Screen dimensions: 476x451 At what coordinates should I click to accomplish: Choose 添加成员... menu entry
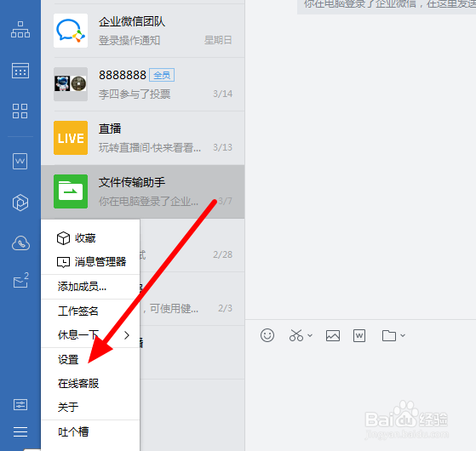[90, 287]
